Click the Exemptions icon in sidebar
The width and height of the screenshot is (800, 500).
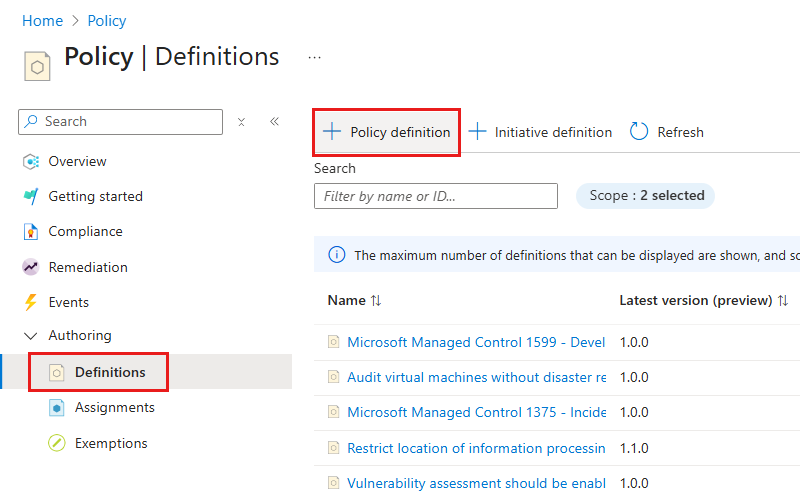click(57, 443)
